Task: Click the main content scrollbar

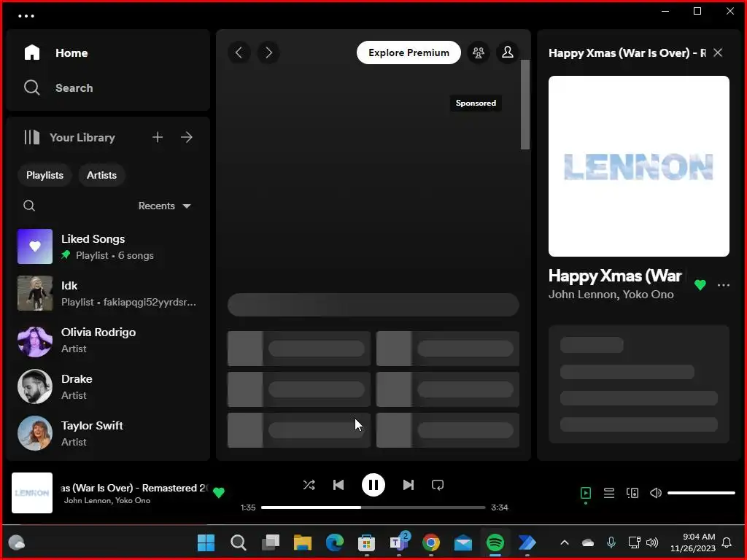Action: coord(525,105)
